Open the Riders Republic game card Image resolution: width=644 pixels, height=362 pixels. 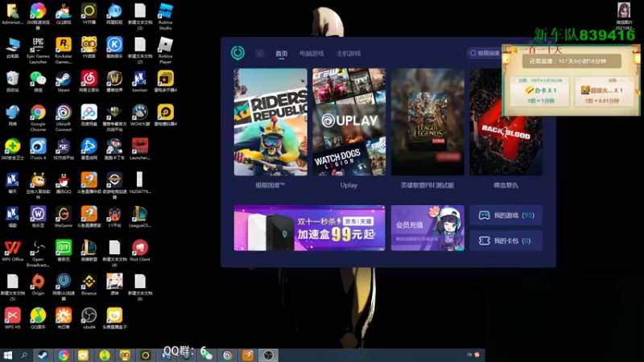point(270,122)
